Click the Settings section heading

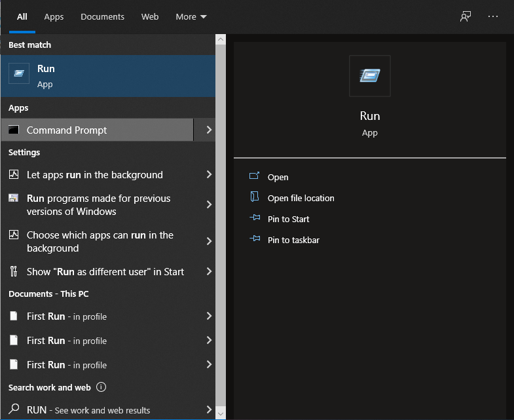[x=24, y=153]
